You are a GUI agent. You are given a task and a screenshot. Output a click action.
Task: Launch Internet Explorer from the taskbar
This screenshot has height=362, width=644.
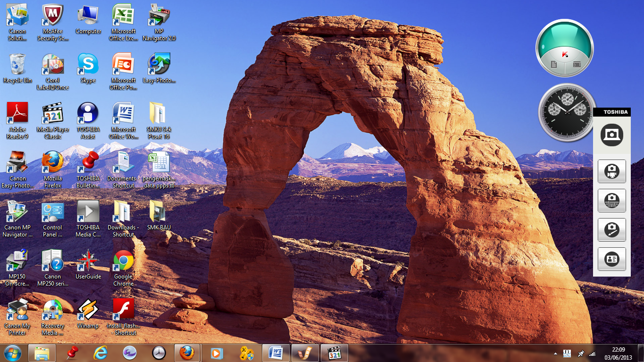[x=100, y=353]
